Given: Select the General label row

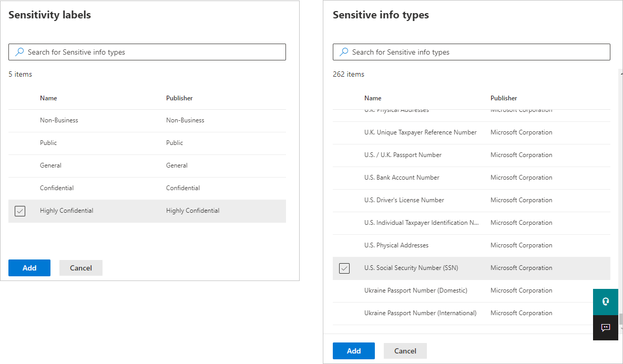Looking at the screenshot, I should (x=147, y=166).
